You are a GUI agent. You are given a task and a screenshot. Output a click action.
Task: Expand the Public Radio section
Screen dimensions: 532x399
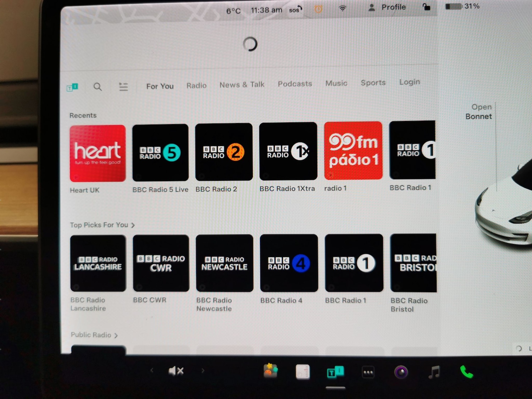pos(94,335)
